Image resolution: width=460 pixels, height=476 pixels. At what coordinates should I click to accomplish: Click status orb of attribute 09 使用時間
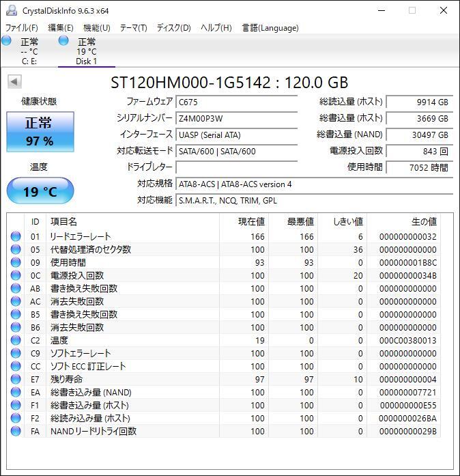(16, 262)
